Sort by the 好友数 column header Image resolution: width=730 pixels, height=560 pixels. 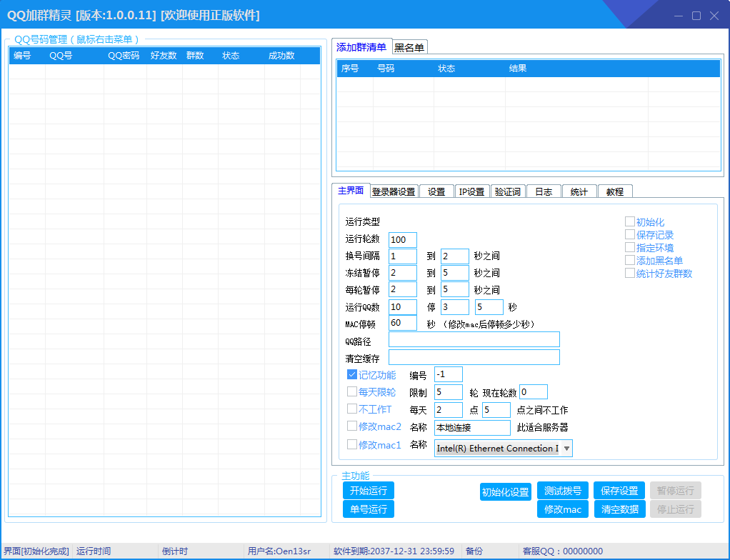pyautogui.click(x=164, y=56)
